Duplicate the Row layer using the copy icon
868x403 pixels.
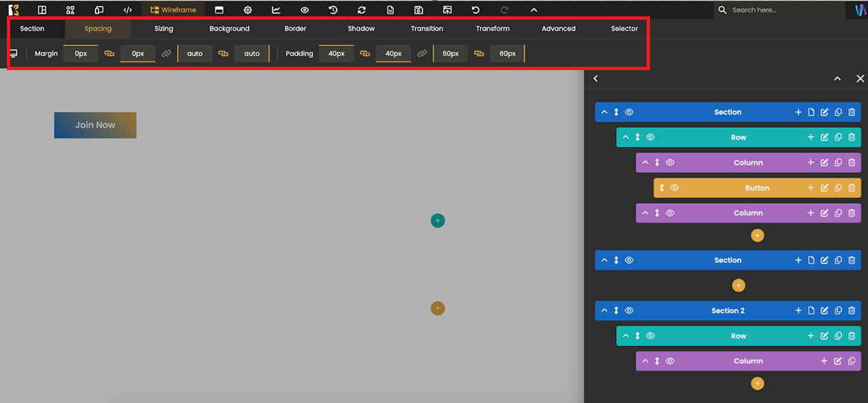coord(838,138)
